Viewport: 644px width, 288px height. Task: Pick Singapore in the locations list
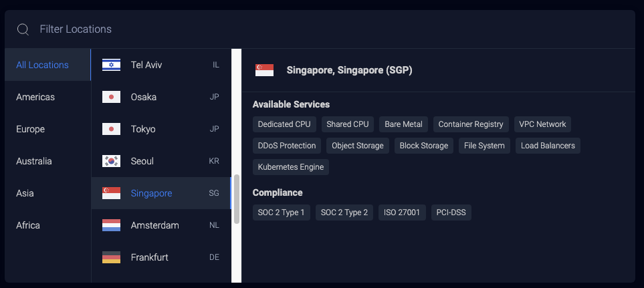pyautogui.click(x=151, y=193)
